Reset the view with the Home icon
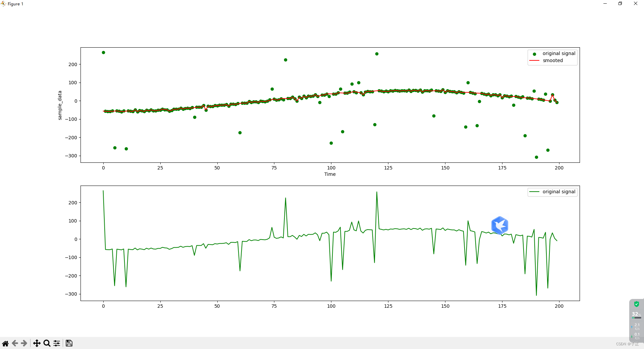This screenshot has width=644, height=349. [5, 343]
